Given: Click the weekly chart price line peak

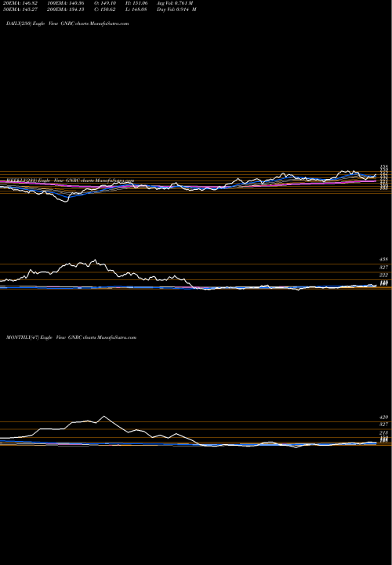Looking at the screenshot, I should point(95,260).
